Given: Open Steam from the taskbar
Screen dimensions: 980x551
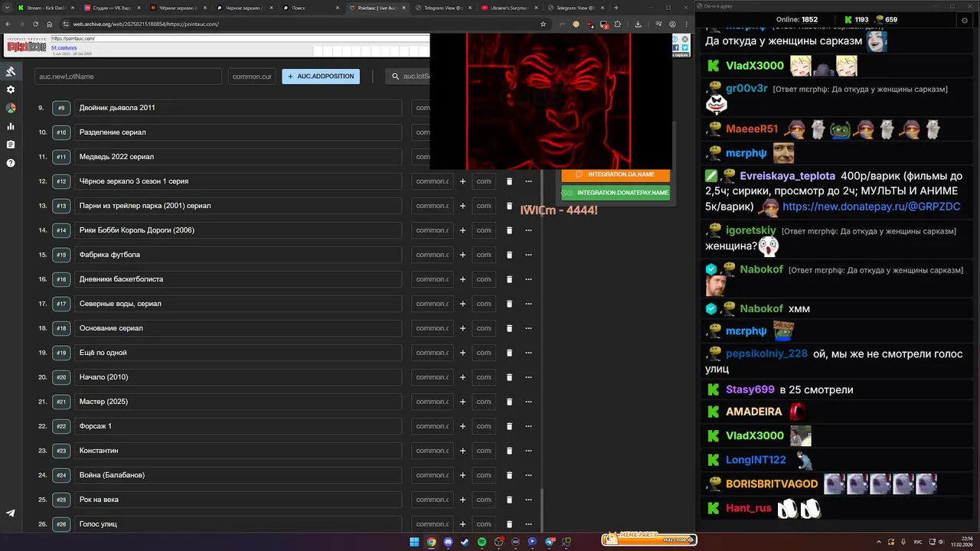Looking at the screenshot, I should point(465,542).
